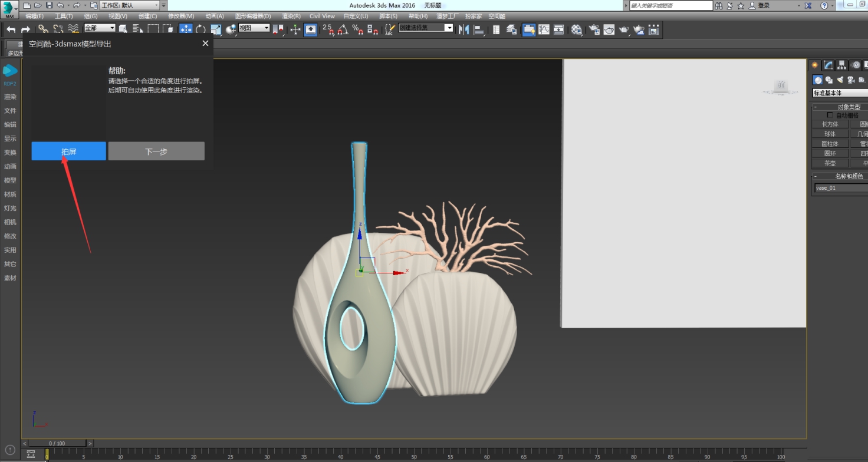
Task: Toggle the Percent Snap button
Action: [x=357, y=29]
